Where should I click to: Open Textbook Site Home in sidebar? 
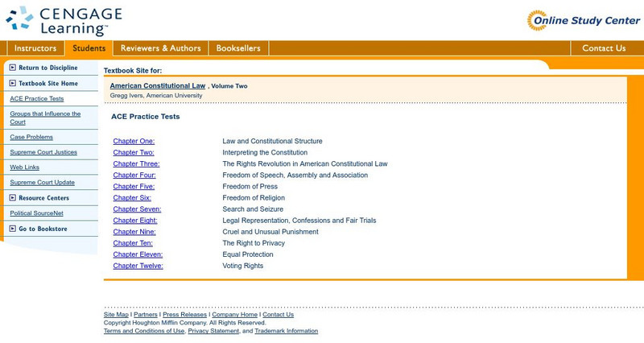[48, 83]
